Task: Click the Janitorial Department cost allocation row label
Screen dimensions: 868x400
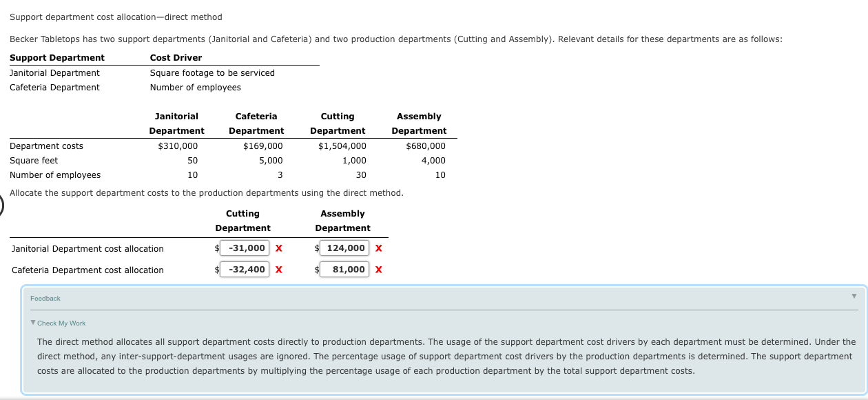Action: point(87,248)
